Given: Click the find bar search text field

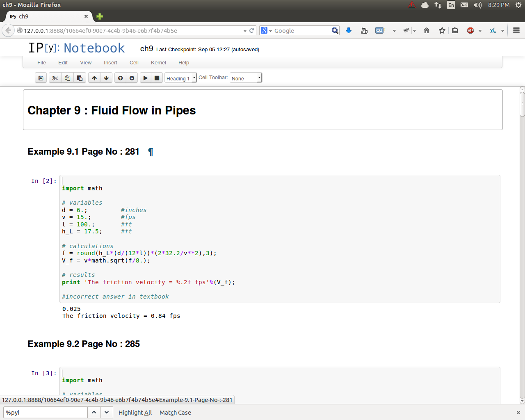Looking at the screenshot, I should [x=45, y=413].
